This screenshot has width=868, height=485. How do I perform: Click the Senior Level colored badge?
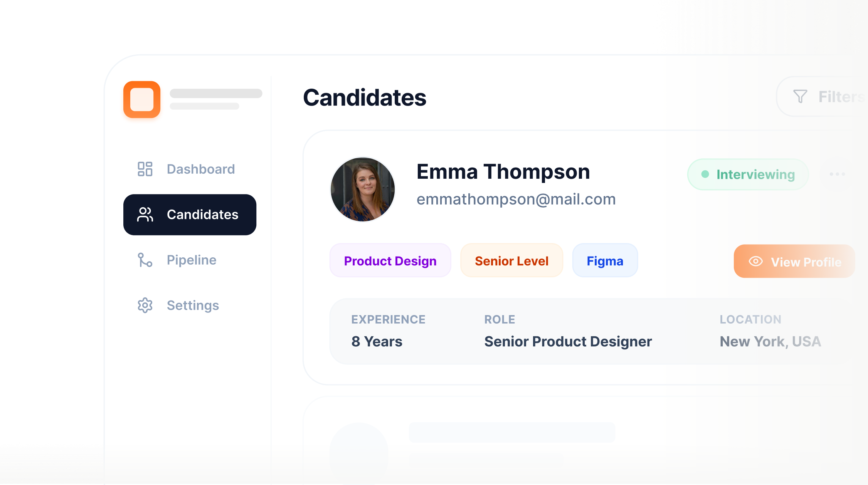coord(511,261)
